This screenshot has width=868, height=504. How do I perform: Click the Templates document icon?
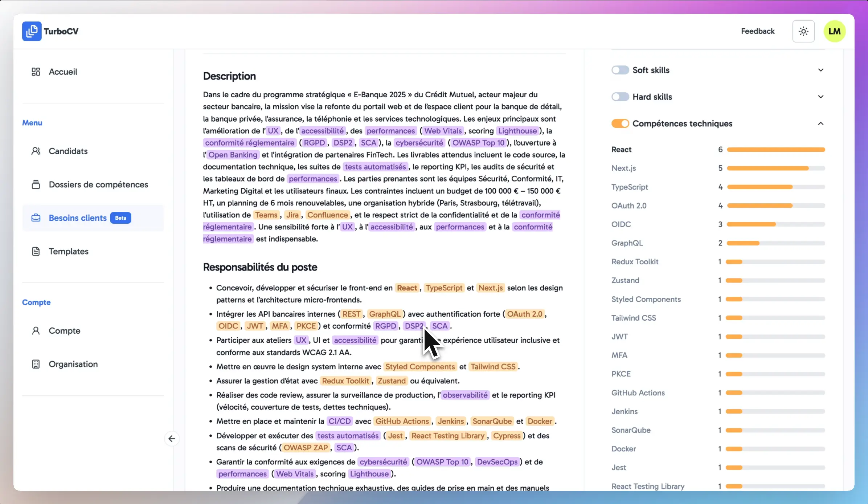coord(36,251)
